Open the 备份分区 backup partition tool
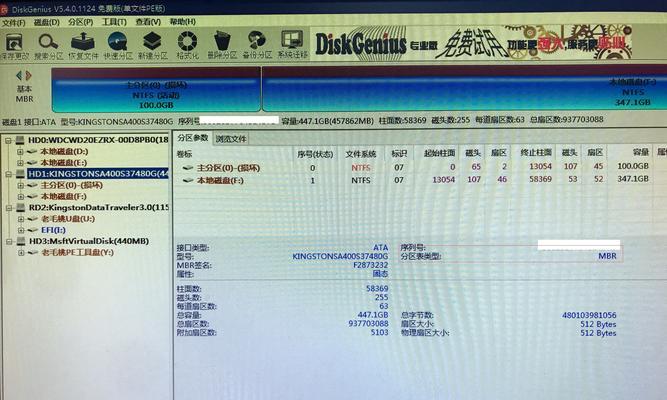Viewport: 667px width, 400px height. [x=257, y=46]
